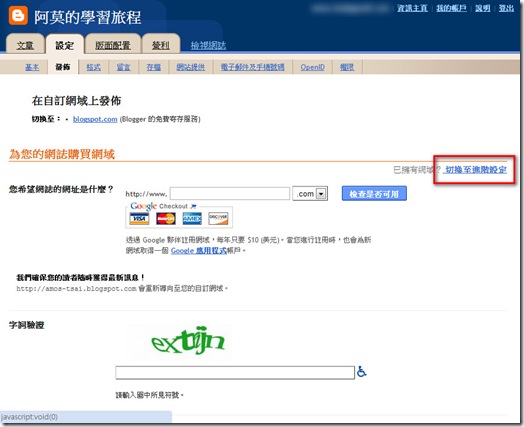This screenshot has height=427, width=524.
Task: Click the 我的帳戶 link in header
Action: pos(451,8)
